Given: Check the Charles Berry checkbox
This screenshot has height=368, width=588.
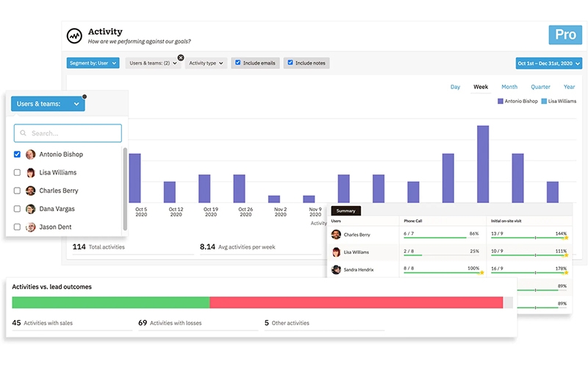Looking at the screenshot, I should [x=17, y=191].
